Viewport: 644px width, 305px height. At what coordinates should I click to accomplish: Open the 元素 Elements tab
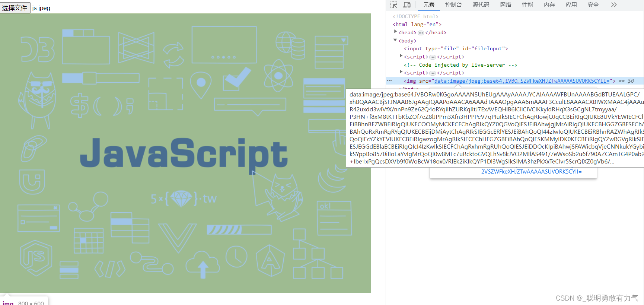pos(429,5)
